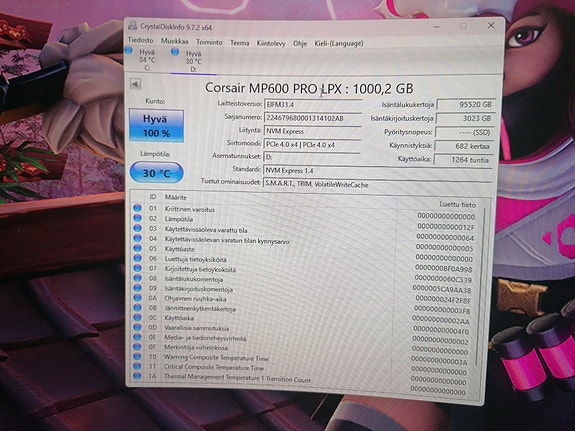This screenshot has width=575, height=431.
Task: Click the status circle for Käyttöaste row
Action: [x=138, y=248]
